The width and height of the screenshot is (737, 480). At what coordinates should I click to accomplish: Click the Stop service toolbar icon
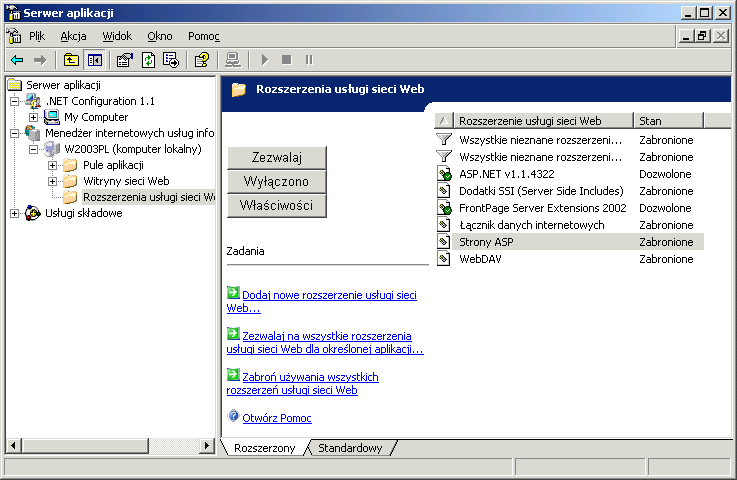point(286,60)
